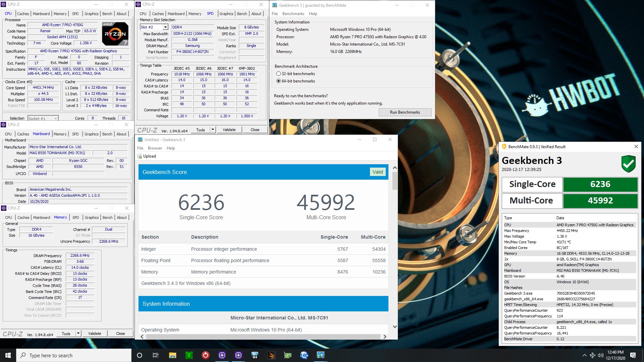Click the MAG B550 TOMAHAWK model field
The height and width of the screenshot is (362, 644).
60,153
